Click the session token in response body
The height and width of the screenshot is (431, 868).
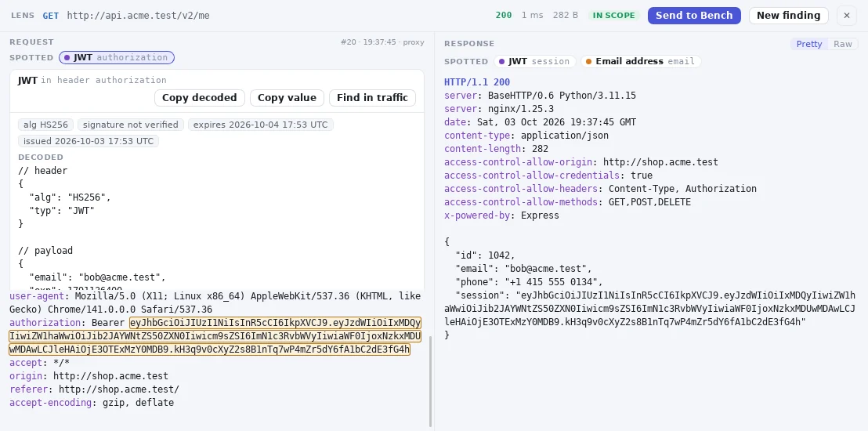650,309
